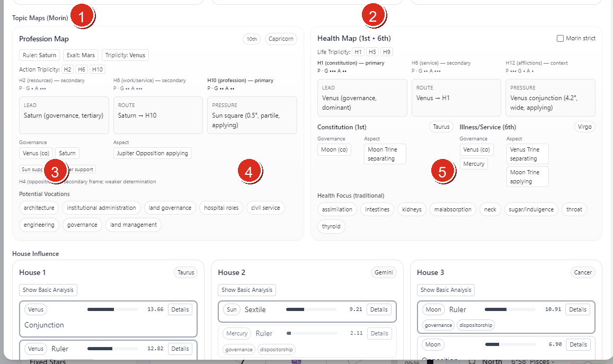The image size is (613, 364).
Task: Click the civil service chip
Action: pyautogui.click(x=265, y=208)
